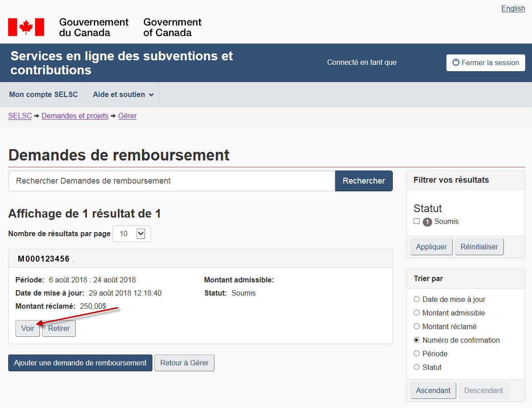532x408 pixels.
Task: Open Demandes et projets breadcrumb link
Action: click(x=75, y=116)
